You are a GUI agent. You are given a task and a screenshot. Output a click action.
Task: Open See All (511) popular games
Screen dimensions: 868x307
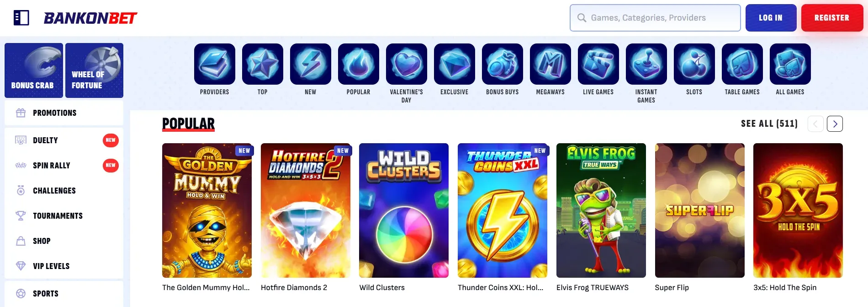click(769, 124)
